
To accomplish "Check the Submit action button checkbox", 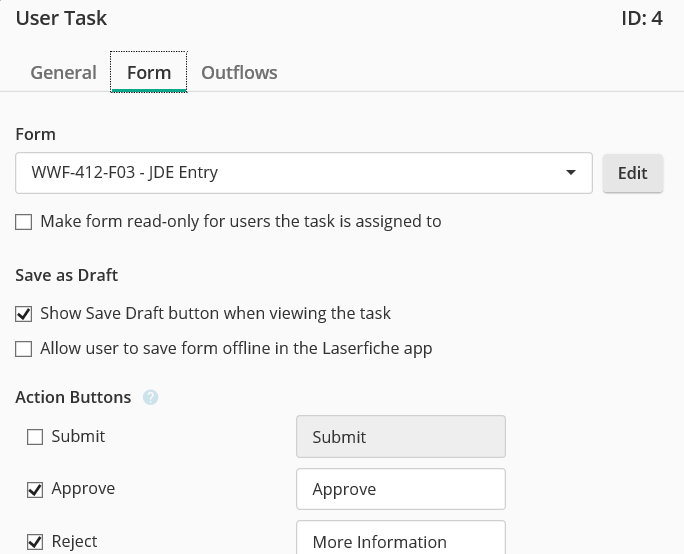I will click(35, 437).
